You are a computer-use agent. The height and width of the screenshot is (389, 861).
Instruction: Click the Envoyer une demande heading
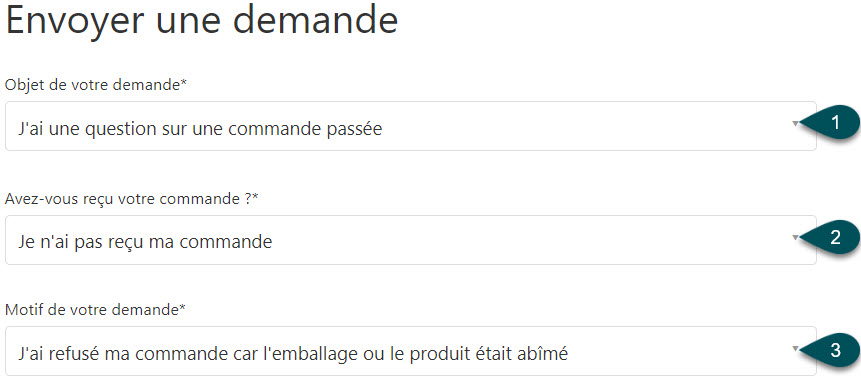(x=202, y=21)
